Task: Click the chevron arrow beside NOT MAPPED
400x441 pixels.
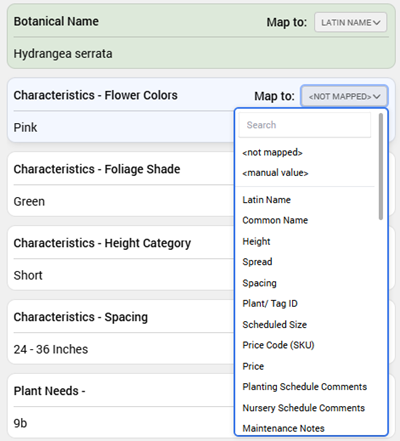Action: tap(377, 97)
